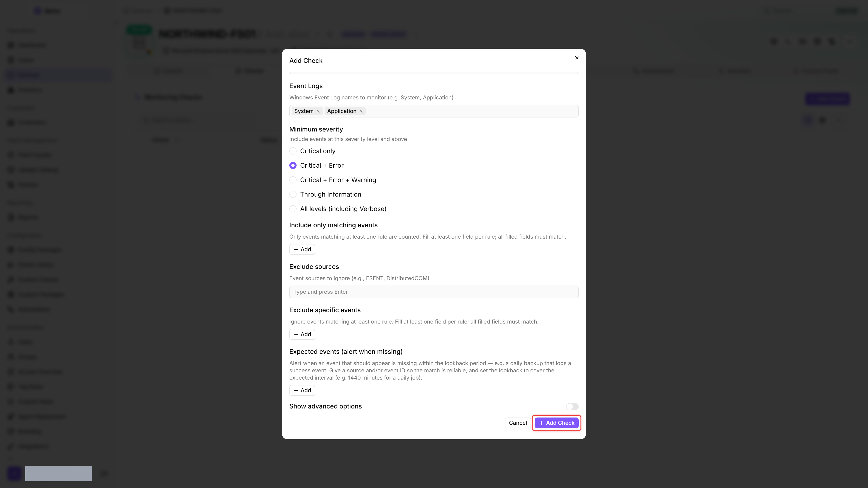Add an include matching events rule

click(x=302, y=249)
